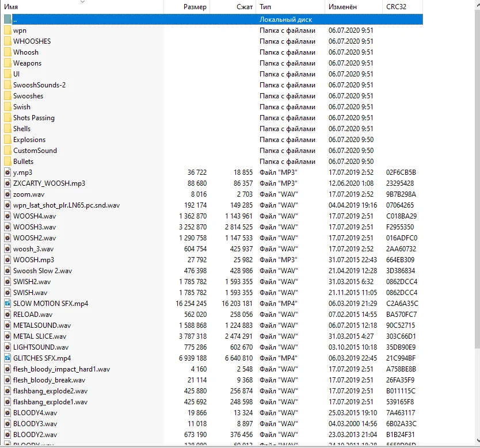
Task: Select the woosh_3.wav file name
Action: tap(33, 249)
